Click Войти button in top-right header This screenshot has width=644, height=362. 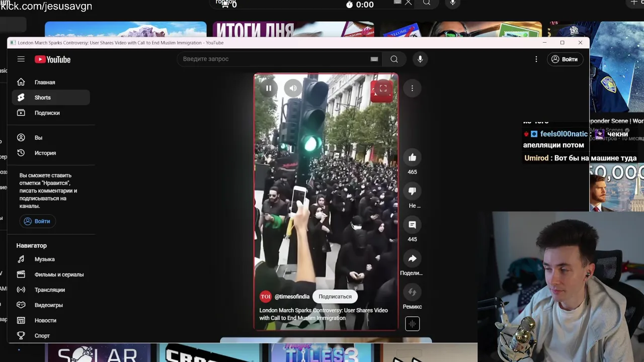(564, 59)
